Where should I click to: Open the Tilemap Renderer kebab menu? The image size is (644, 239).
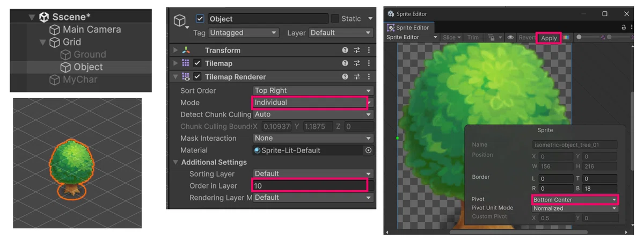click(x=369, y=77)
